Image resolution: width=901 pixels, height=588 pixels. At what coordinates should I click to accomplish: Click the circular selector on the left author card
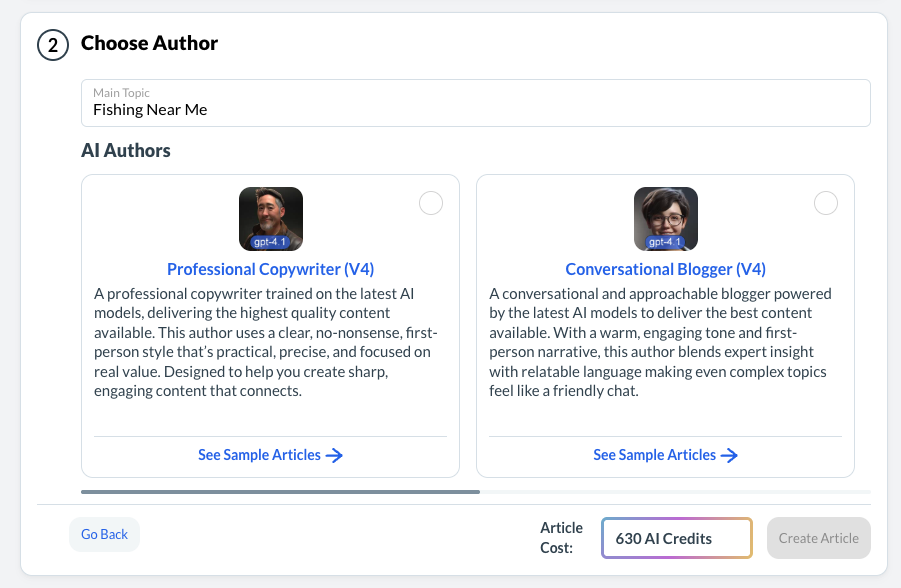click(430, 203)
